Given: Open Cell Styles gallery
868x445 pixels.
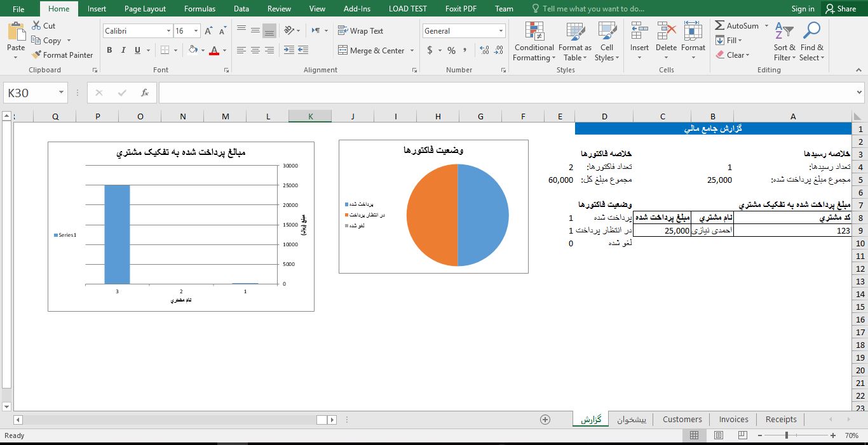Looking at the screenshot, I should pyautogui.click(x=607, y=41).
